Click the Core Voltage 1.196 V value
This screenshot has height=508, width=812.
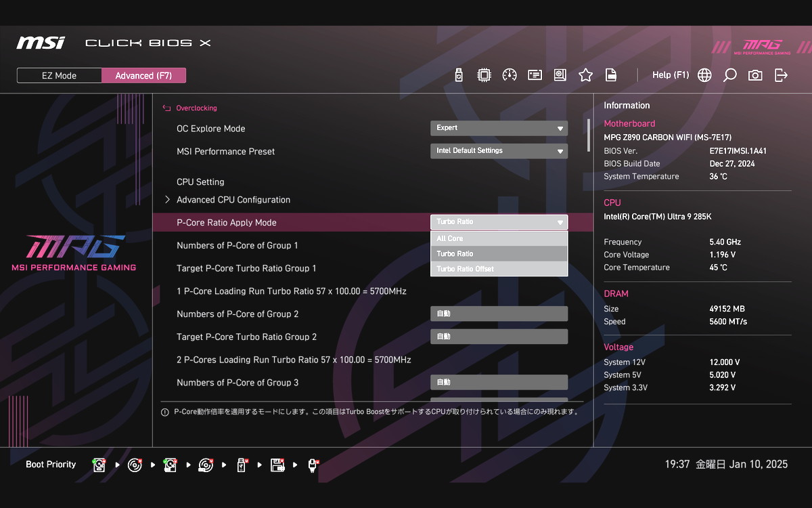coord(723,255)
